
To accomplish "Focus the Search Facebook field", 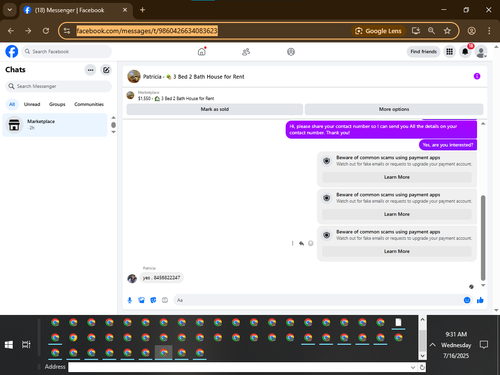I will tap(67, 52).
